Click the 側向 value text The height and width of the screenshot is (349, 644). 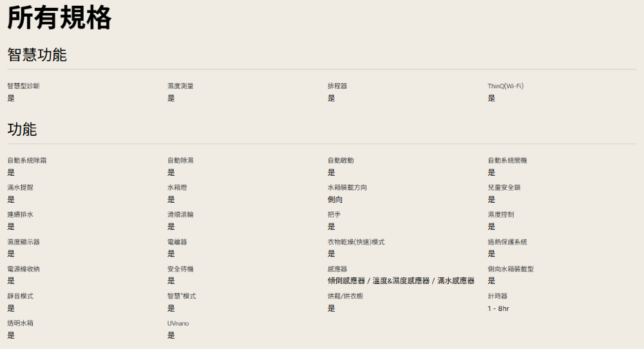tap(335, 200)
